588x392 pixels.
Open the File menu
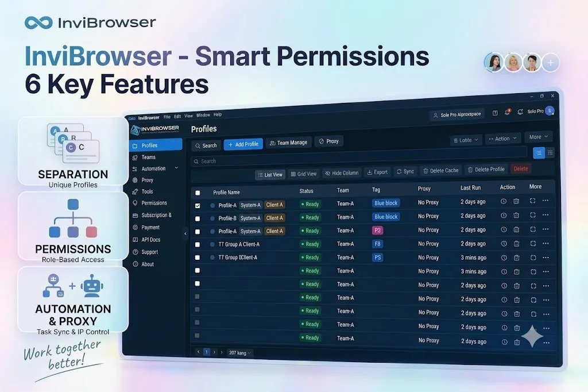pos(167,117)
